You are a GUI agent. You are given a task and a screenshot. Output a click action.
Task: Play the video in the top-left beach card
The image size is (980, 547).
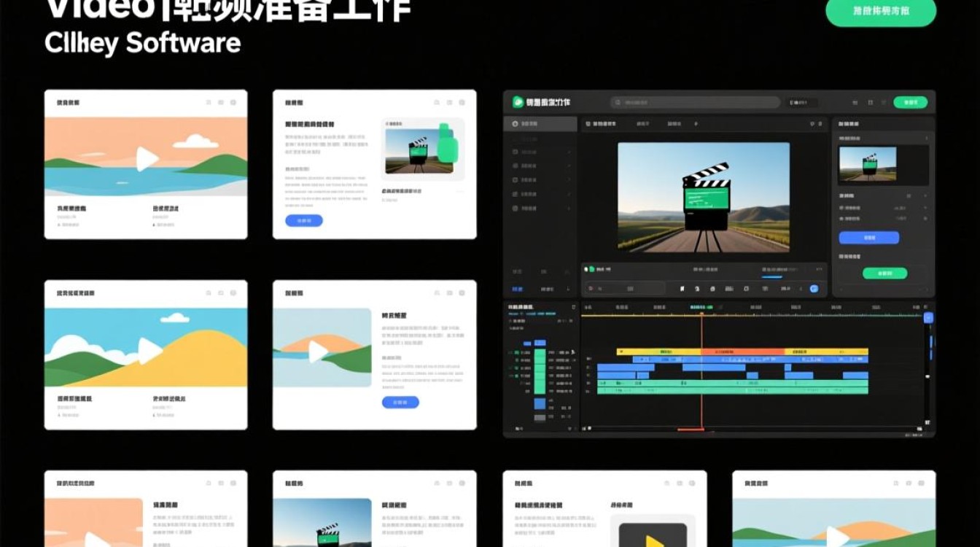[x=147, y=158]
